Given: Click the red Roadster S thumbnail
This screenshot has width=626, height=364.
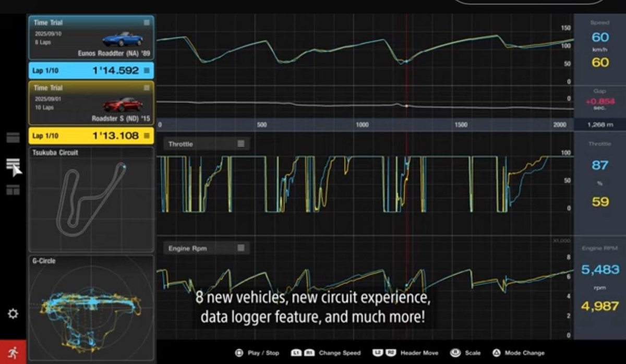Looking at the screenshot, I should click(x=123, y=104).
